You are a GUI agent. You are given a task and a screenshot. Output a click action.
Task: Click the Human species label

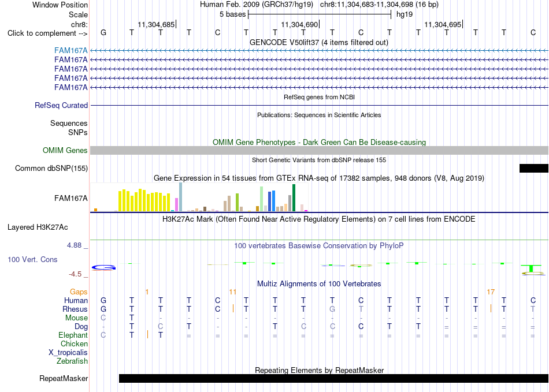coord(76,300)
